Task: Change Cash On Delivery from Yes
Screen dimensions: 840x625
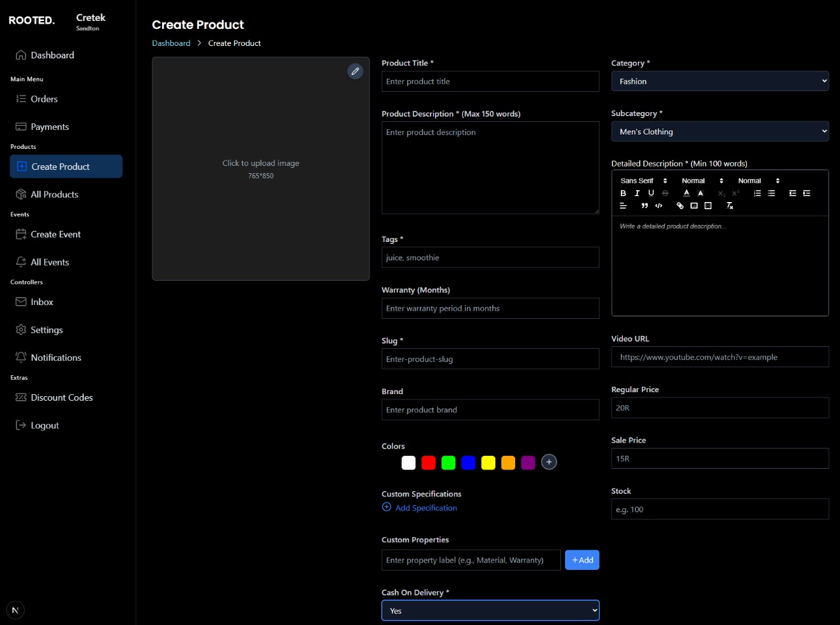Action: click(490, 610)
